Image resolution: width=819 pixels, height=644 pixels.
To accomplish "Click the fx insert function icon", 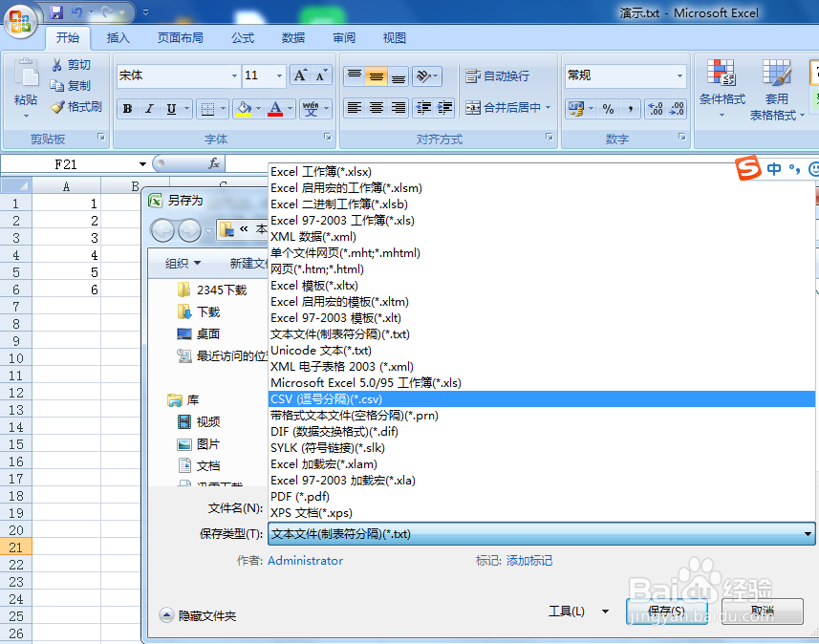I will click(x=214, y=163).
